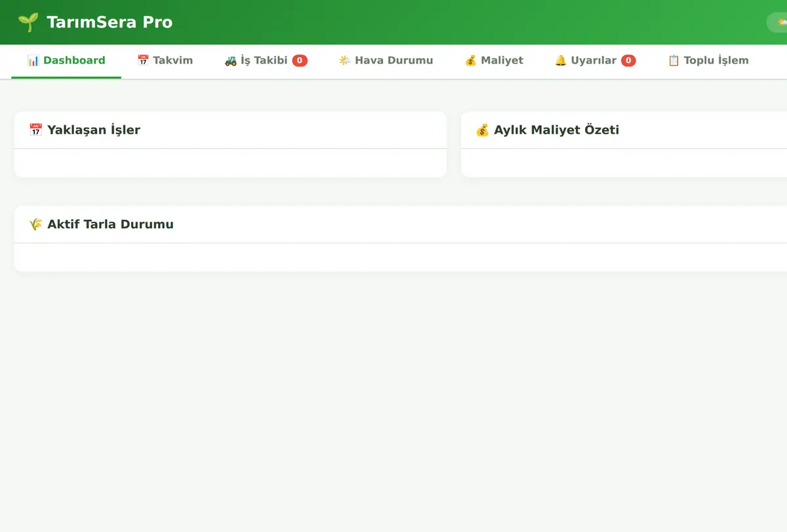Switch to the Toplu İşlem tab
This screenshot has width=787, height=532.
tap(708, 61)
